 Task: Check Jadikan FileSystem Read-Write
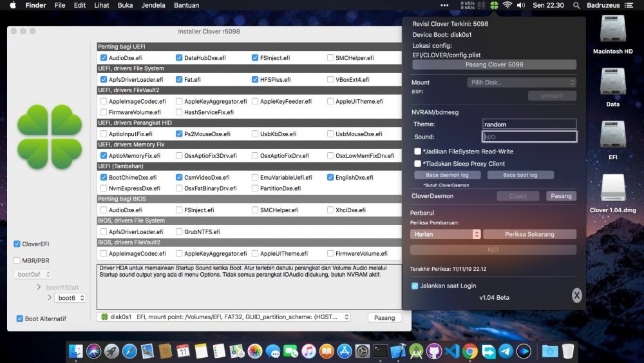tap(418, 152)
